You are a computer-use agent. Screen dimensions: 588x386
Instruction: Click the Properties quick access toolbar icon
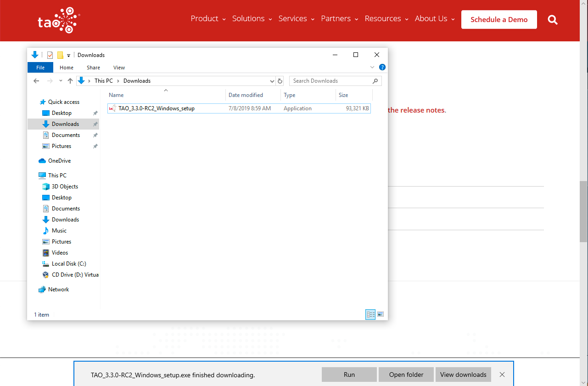coord(50,55)
